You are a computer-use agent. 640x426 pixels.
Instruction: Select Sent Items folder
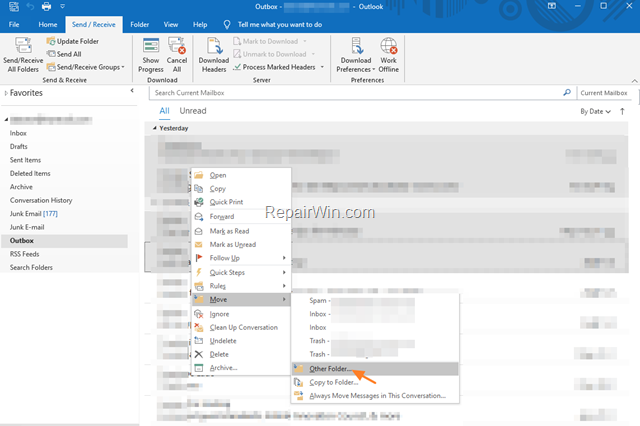pyautogui.click(x=25, y=160)
